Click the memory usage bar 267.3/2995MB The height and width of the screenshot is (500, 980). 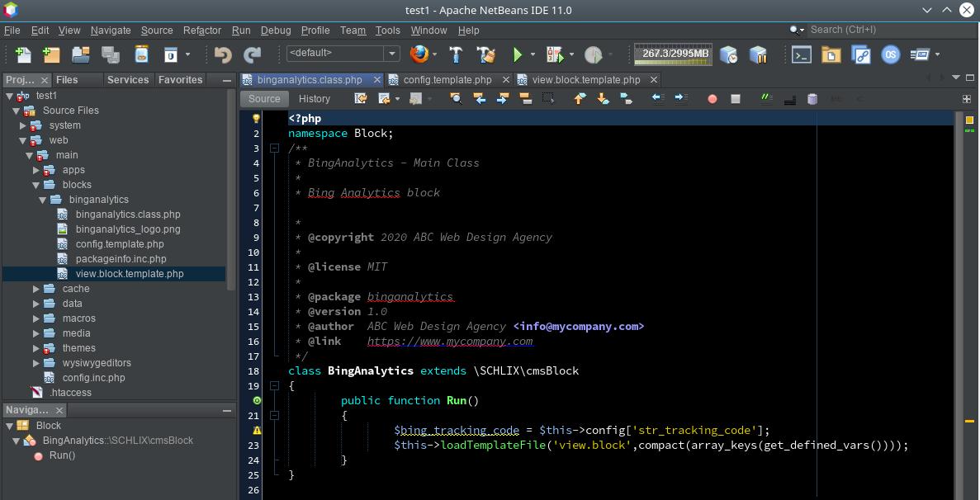point(673,54)
